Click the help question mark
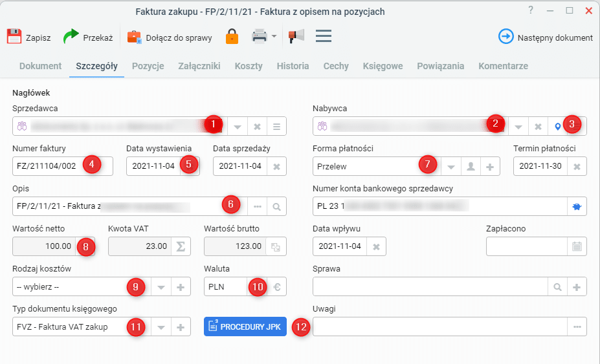Screen dimensions: 600x364 531,10
